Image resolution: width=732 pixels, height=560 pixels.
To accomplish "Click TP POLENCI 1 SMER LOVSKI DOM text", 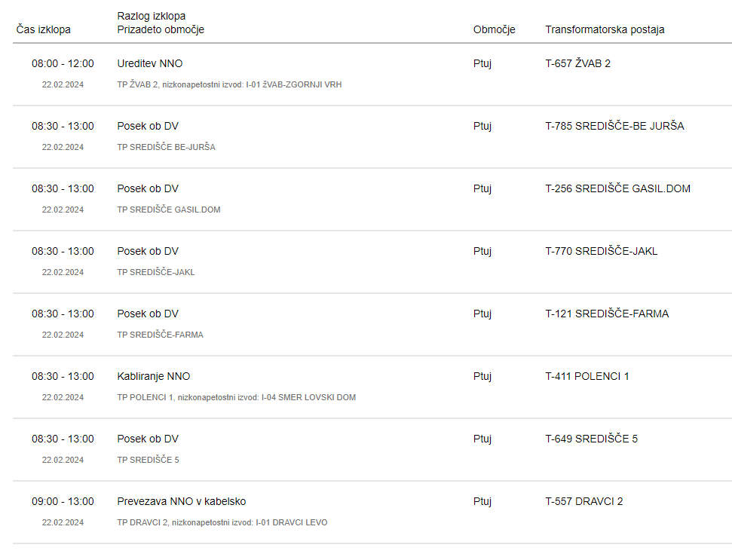I will pos(236,397).
